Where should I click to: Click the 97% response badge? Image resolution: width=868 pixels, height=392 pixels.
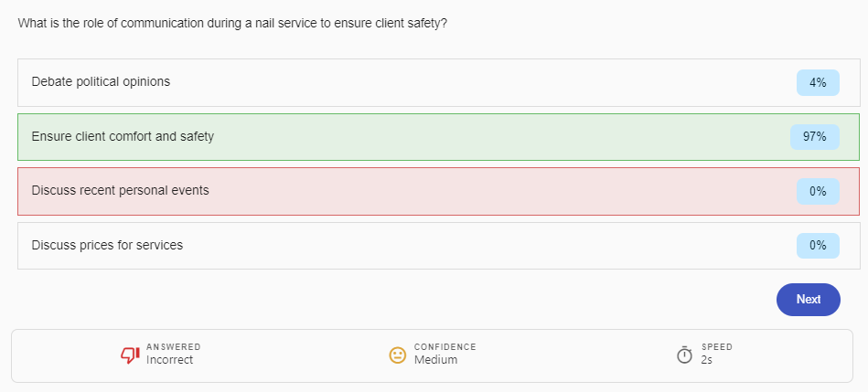[814, 137]
